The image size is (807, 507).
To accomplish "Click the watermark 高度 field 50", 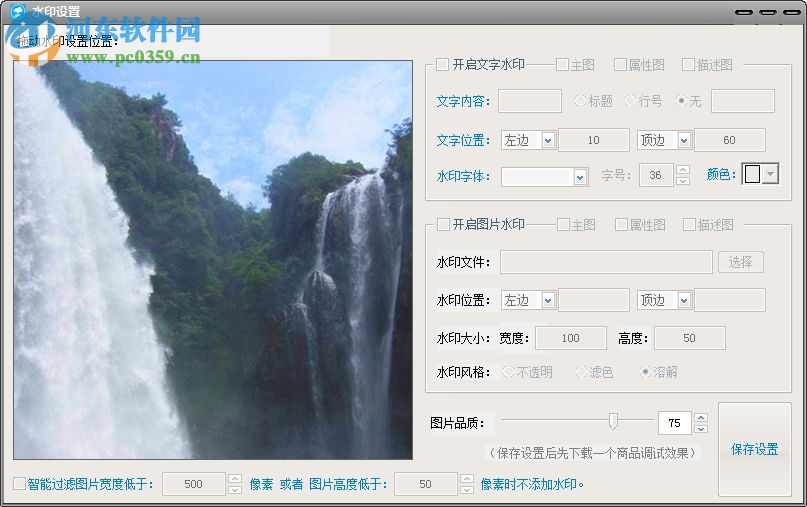I will (x=690, y=338).
